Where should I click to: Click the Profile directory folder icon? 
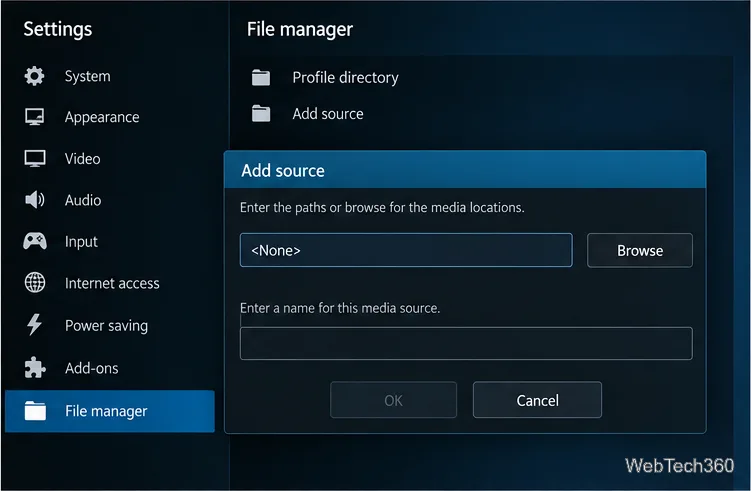tap(261, 77)
